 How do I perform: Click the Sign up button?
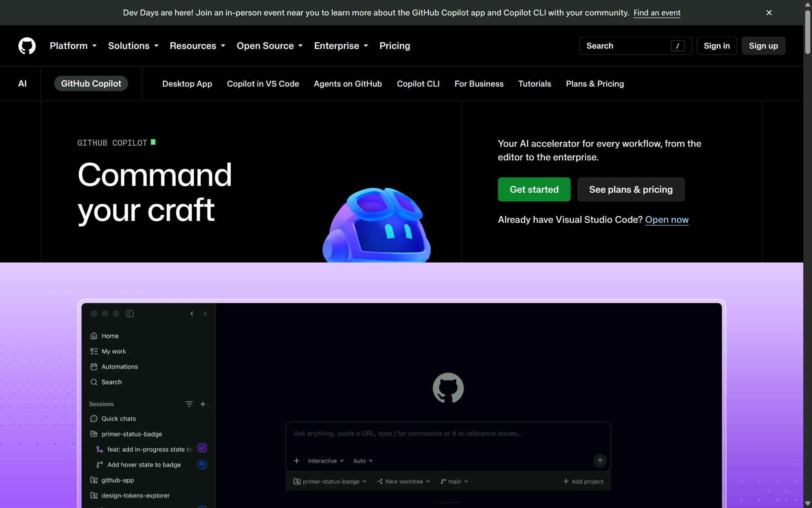[x=763, y=46]
